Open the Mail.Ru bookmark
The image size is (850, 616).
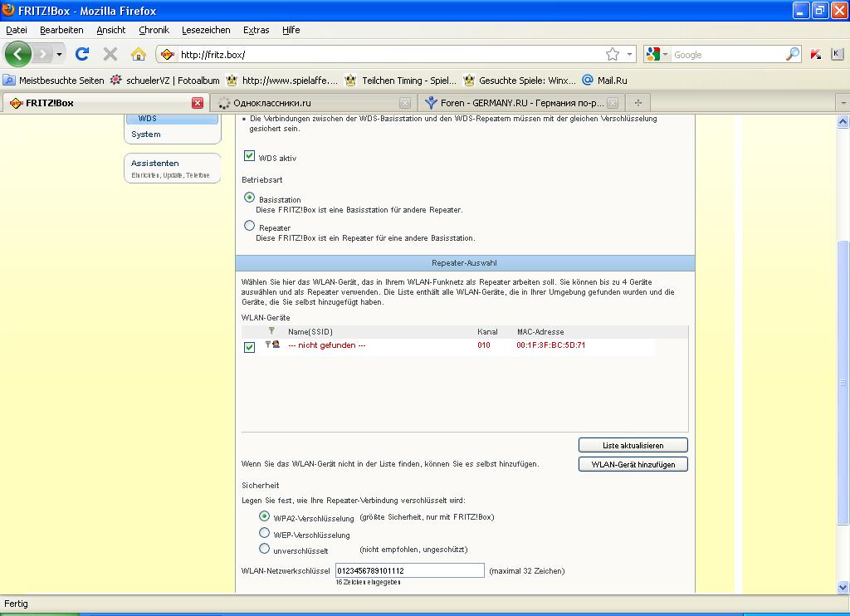tap(604, 81)
